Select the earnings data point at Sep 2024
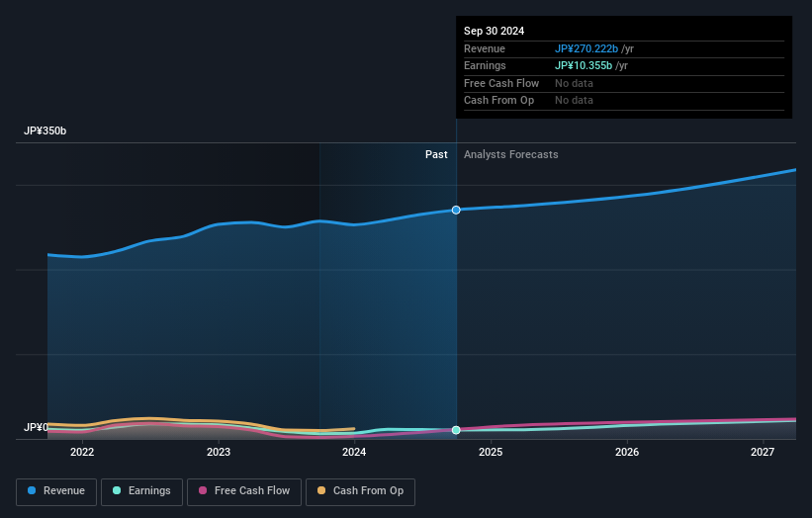This screenshot has height=518, width=812. click(456, 430)
